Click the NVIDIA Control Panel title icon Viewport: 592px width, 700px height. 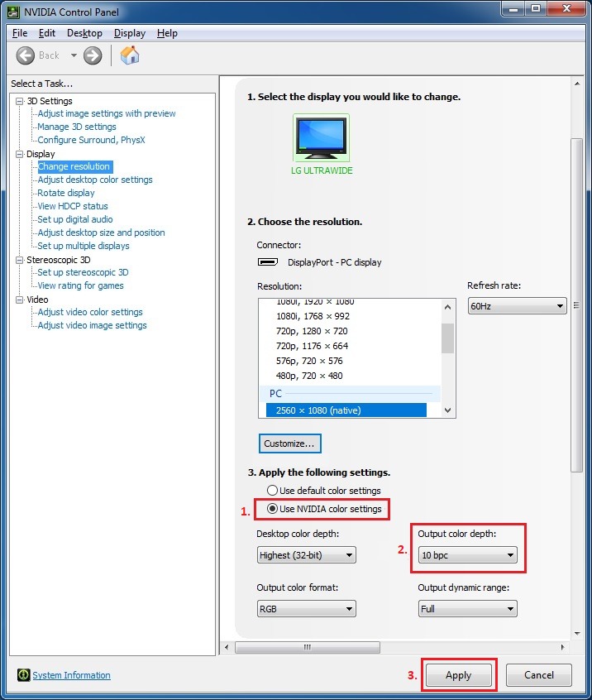(x=12, y=12)
